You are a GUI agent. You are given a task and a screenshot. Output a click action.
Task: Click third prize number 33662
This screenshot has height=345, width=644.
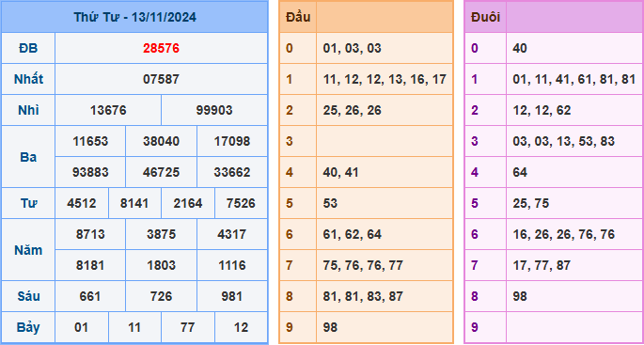[x=232, y=172]
